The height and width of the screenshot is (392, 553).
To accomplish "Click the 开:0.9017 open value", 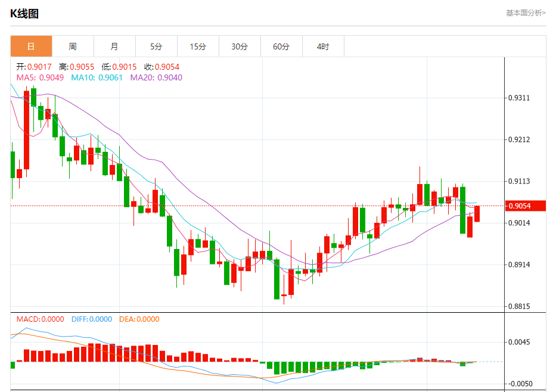I will (34, 67).
